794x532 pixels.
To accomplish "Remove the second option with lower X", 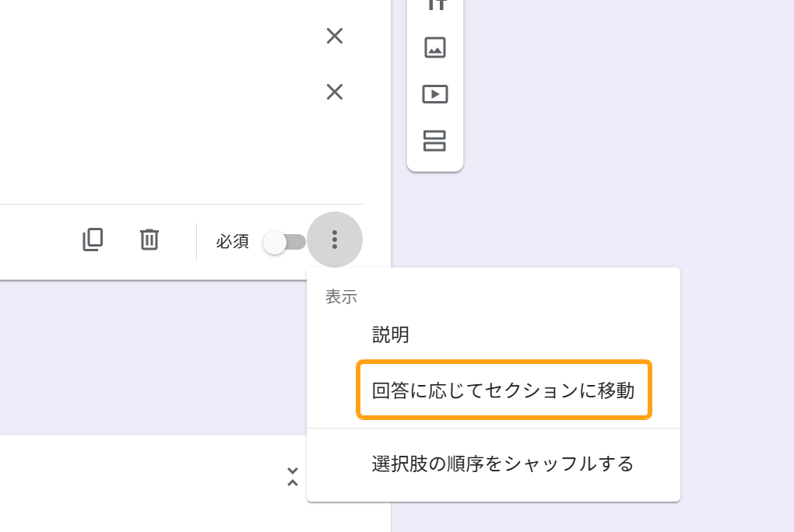I will coord(335,93).
